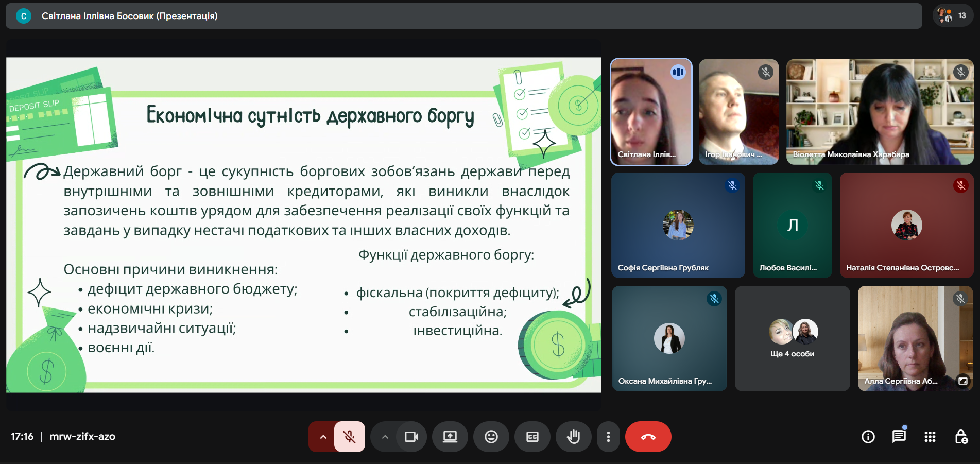Open participants list showing 13 people

953,15
